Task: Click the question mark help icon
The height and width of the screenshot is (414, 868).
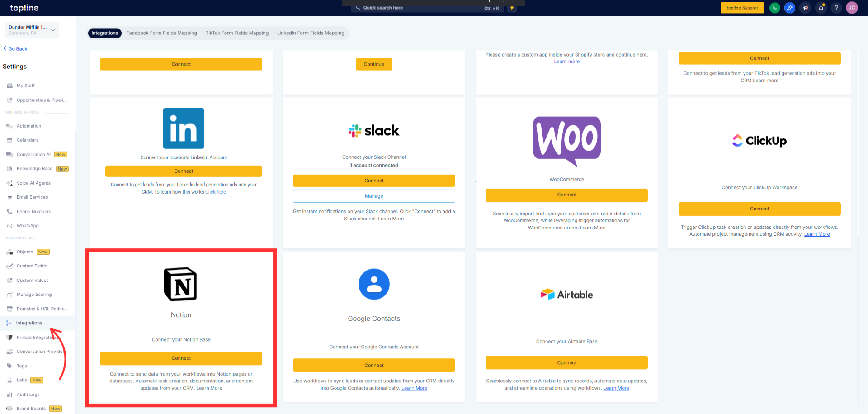Action: 836,8
